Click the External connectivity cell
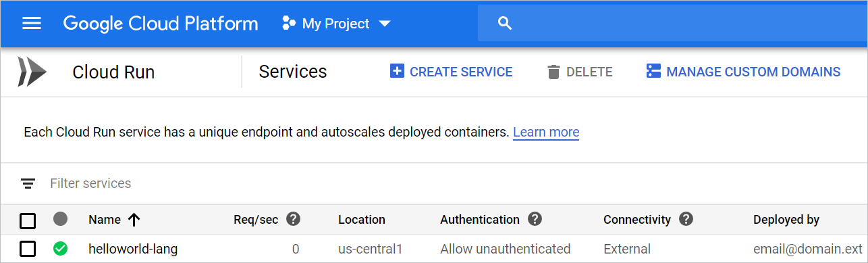 (627, 249)
